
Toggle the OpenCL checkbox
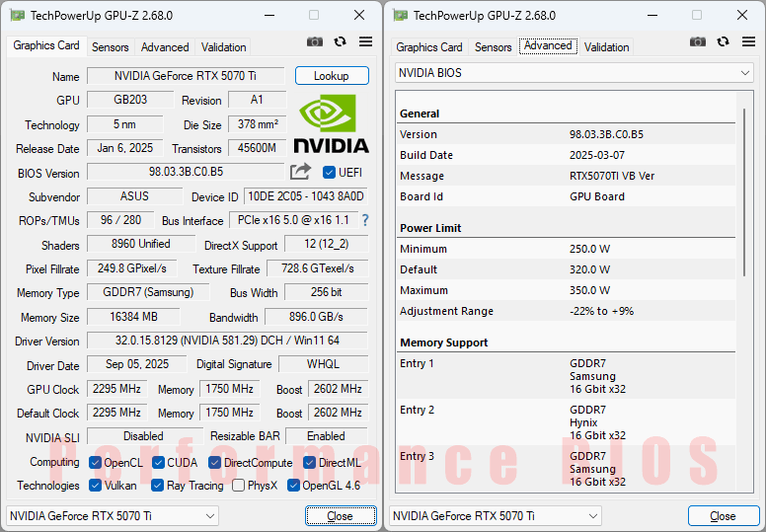pos(96,463)
